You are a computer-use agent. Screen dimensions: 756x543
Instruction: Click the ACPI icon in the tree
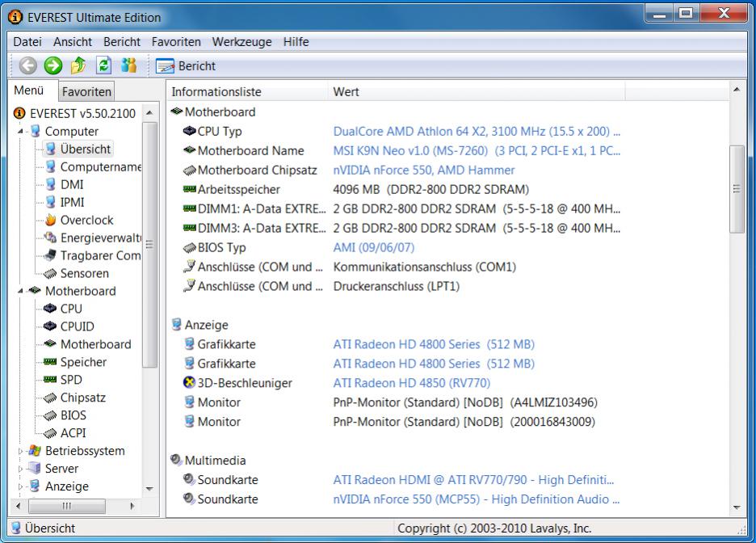(50, 434)
